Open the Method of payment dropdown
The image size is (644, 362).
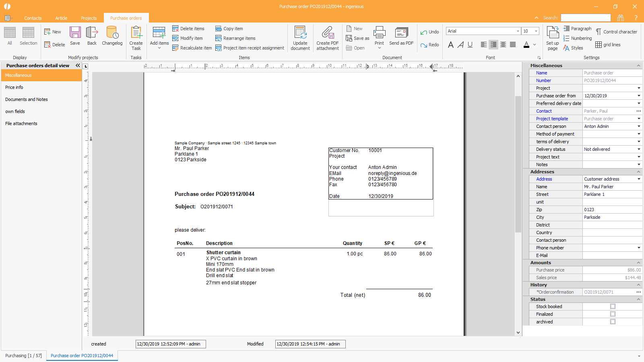click(x=639, y=134)
